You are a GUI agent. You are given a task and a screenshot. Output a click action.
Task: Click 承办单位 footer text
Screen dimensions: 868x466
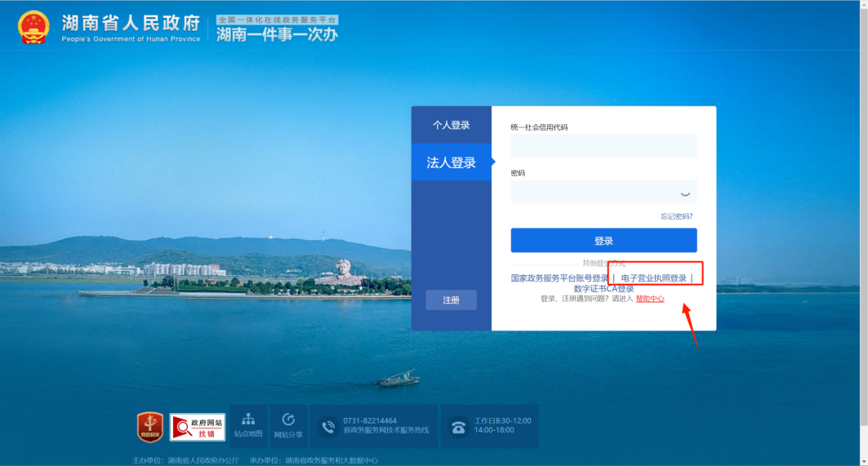click(314, 460)
